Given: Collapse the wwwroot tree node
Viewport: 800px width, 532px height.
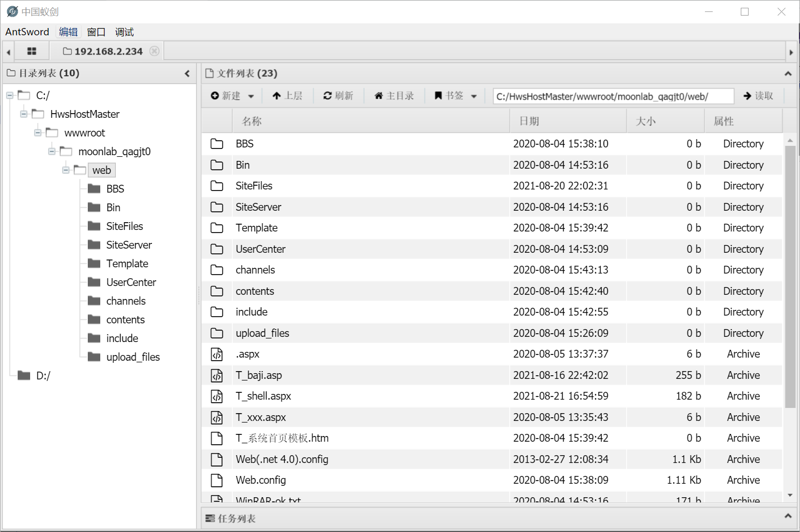Looking at the screenshot, I should point(38,133).
